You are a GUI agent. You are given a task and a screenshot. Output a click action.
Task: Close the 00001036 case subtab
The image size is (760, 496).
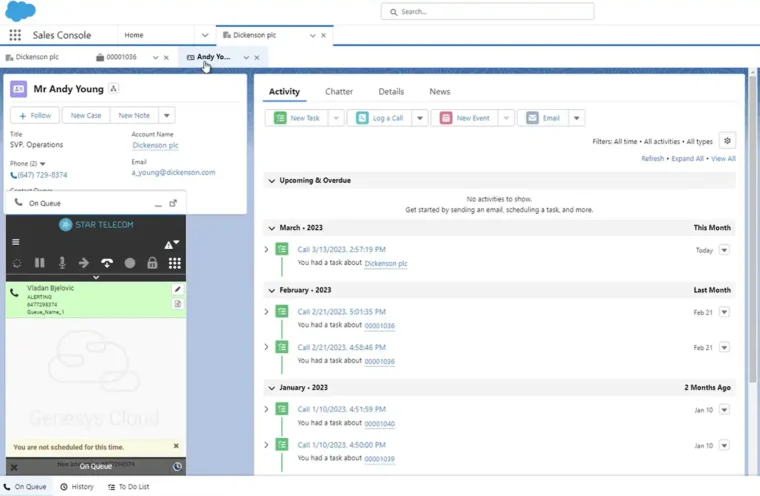166,58
